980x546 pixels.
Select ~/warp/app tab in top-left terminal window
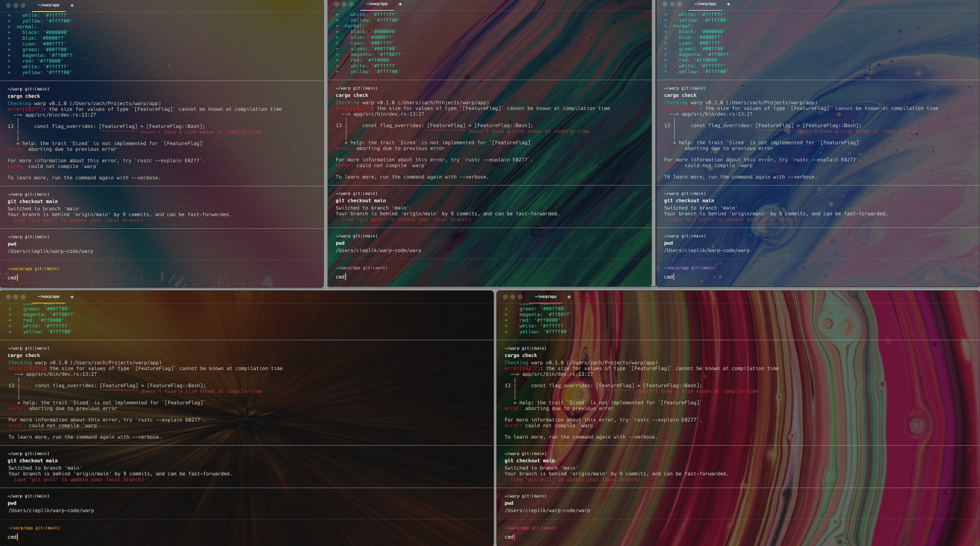pyautogui.click(x=48, y=5)
